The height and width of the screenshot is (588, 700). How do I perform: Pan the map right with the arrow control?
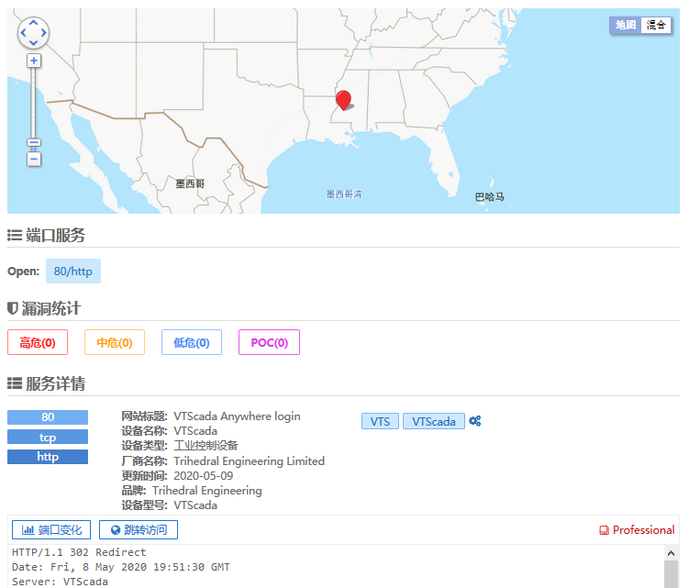(44, 33)
